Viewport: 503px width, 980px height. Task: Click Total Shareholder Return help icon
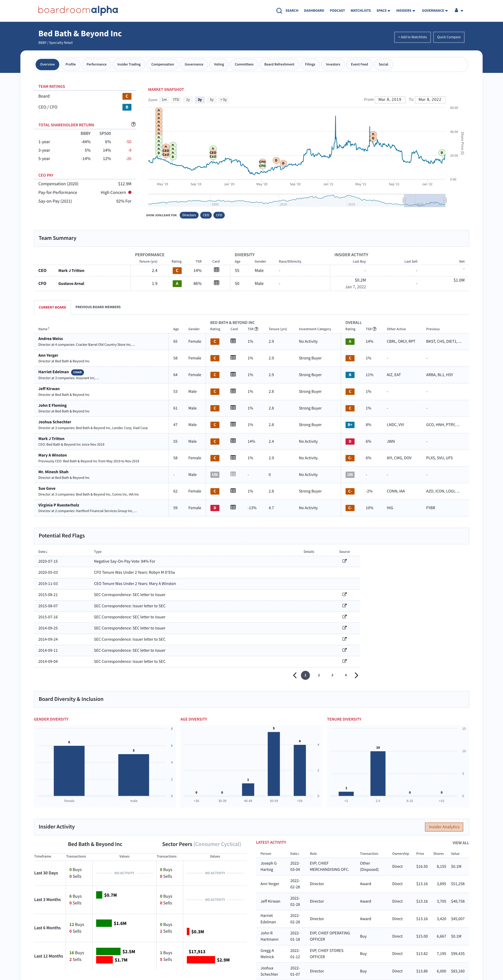click(x=133, y=124)
